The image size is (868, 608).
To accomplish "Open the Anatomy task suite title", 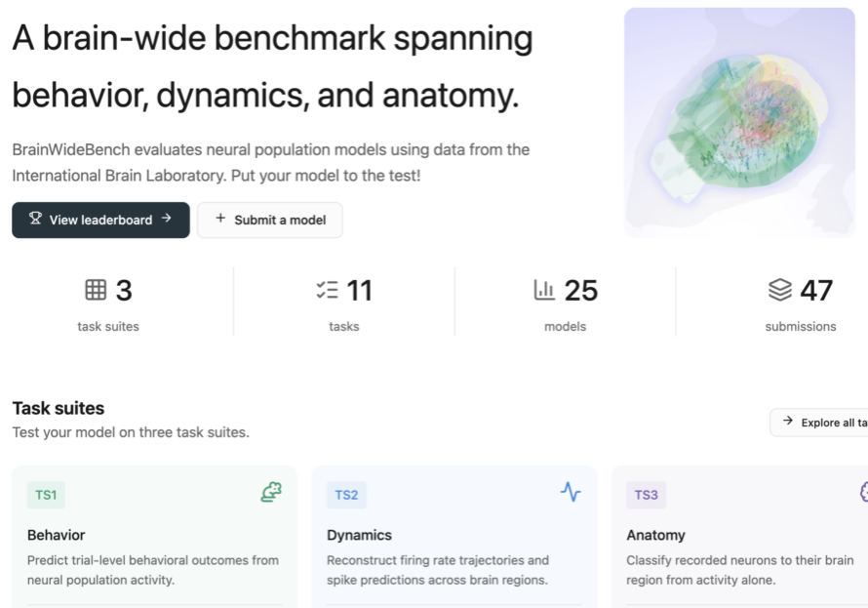I will tap(656, 535).
